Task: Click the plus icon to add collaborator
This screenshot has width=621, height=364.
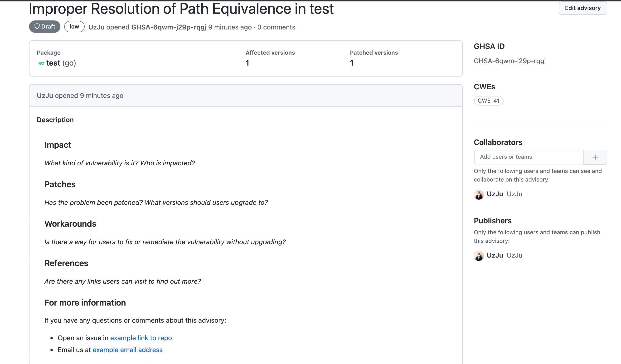Action: [595, 157]
